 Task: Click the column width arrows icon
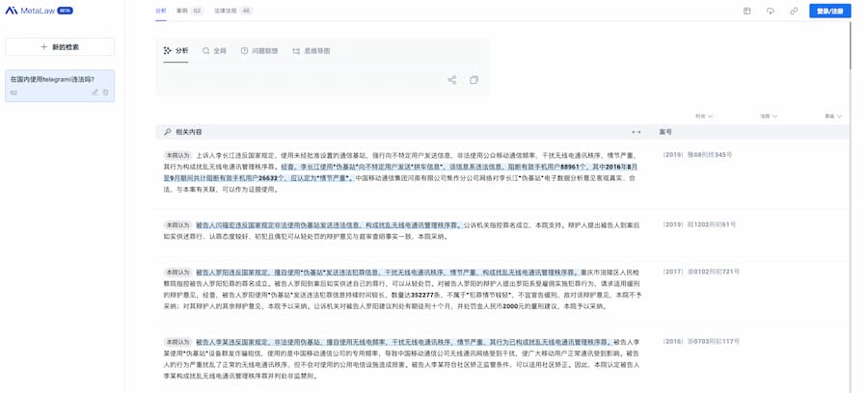636,132
